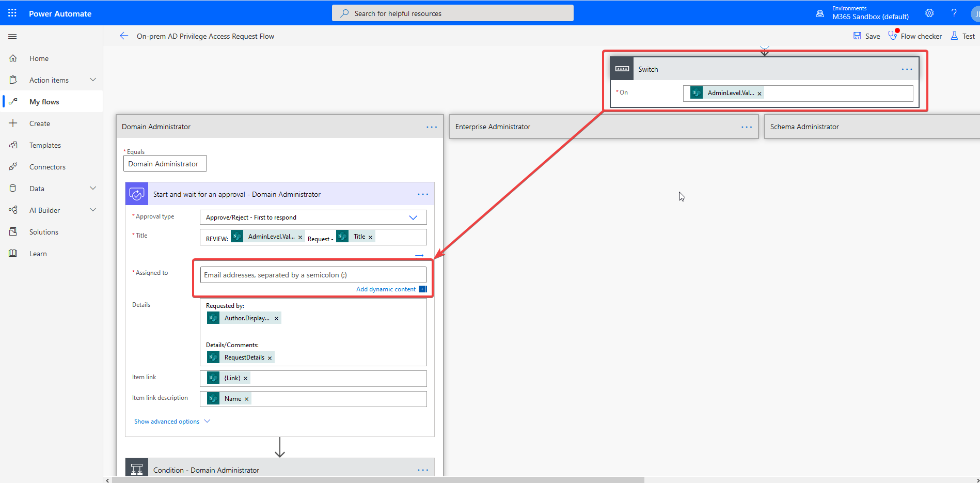Click the Equals Domain Administrator field
Screen dimensions: 980x483
[165, 164]
